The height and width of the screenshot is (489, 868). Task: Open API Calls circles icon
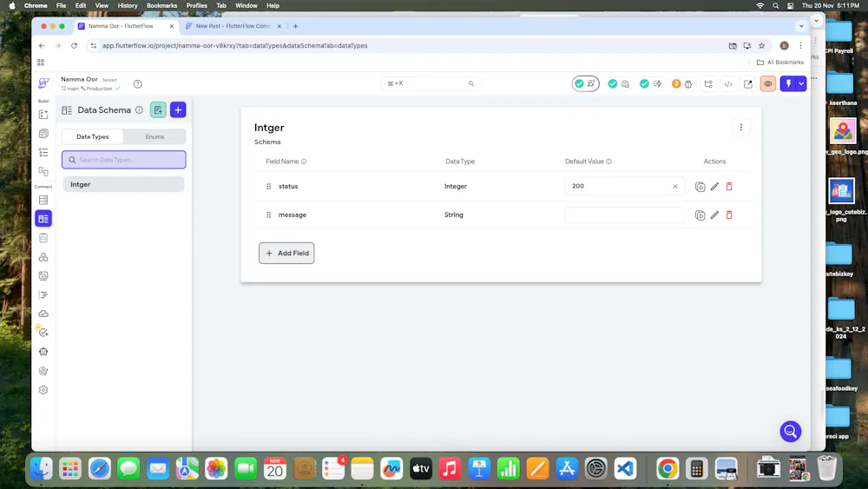pos(43,257)
